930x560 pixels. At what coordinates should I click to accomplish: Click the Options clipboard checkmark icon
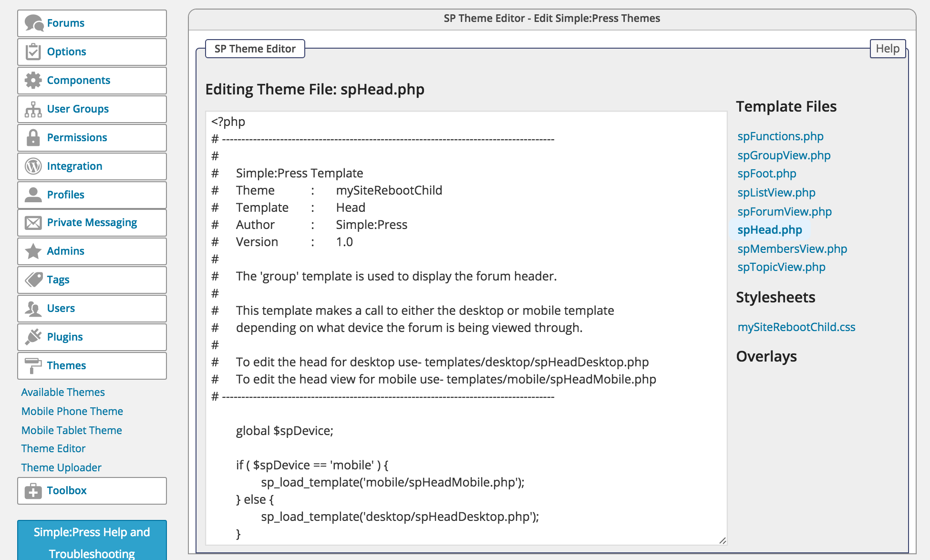(33, 52)
